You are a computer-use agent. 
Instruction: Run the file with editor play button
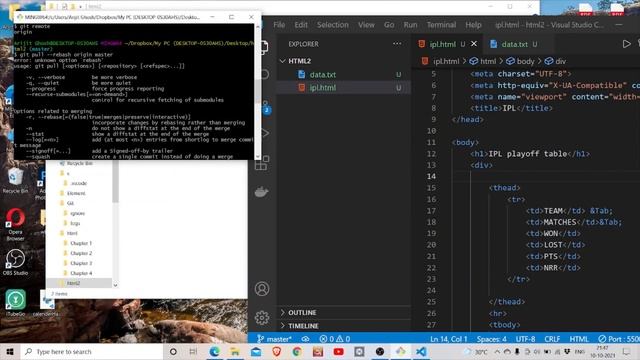point(626,44)
